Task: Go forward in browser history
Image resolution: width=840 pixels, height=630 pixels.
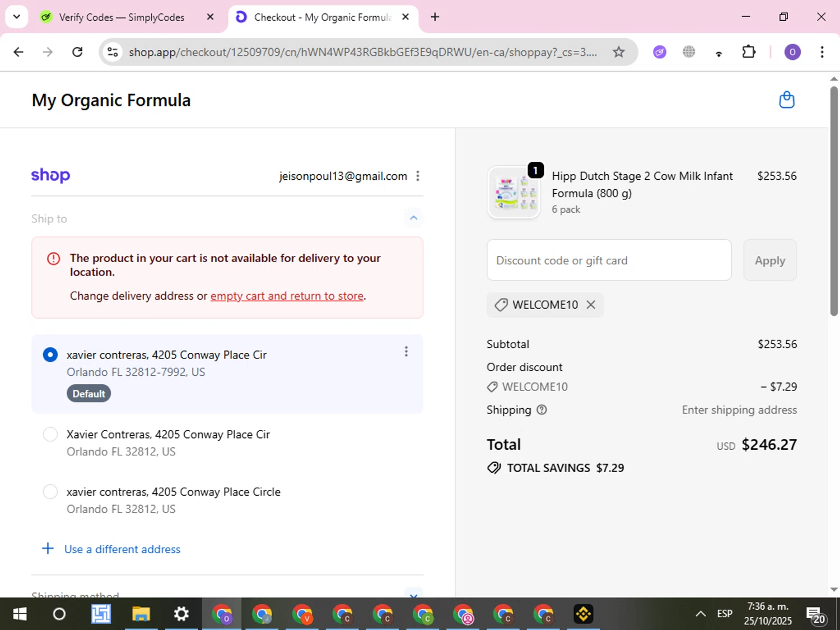Action: (x=48, y=52)
